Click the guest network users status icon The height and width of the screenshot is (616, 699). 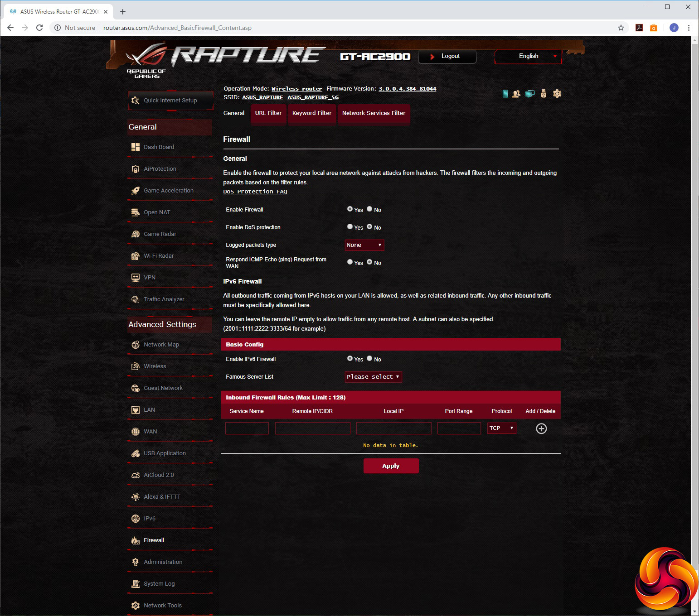coord(516,94)
